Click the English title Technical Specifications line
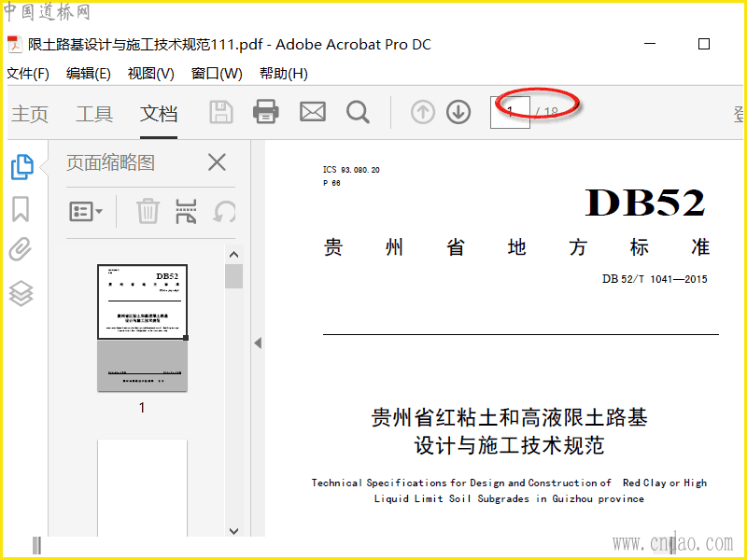This screenshot has width=747, height=560. click(509, 483)
